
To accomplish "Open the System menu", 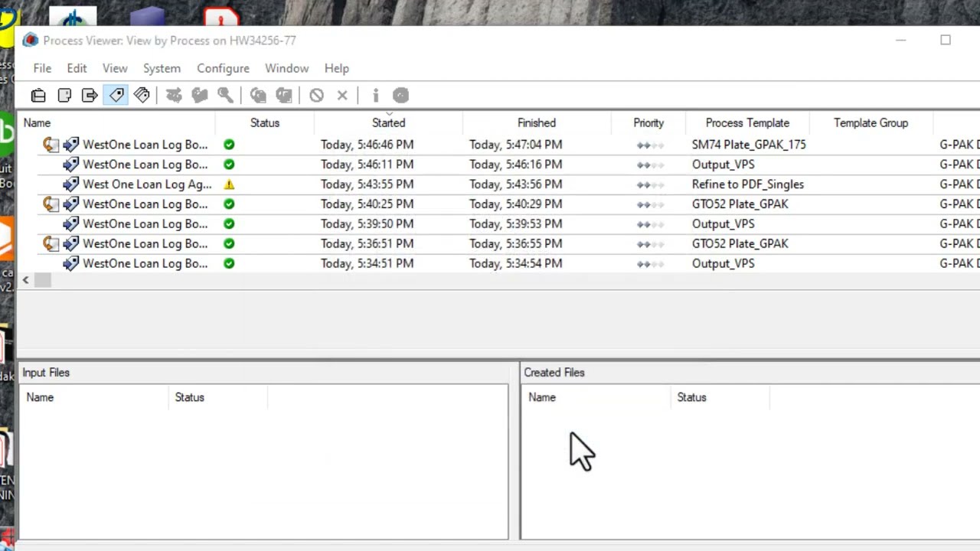I will click(162, 68).
